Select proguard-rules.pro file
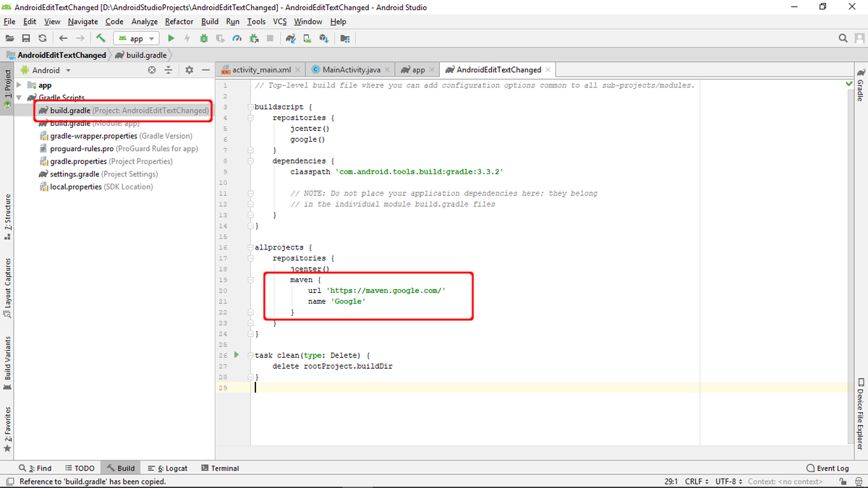Screen dimensions: 868x488 point(119,149)
